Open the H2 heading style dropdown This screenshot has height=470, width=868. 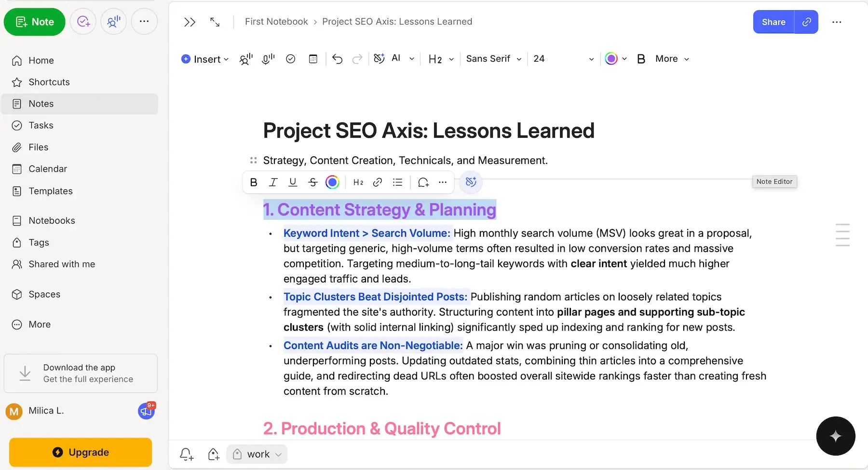(x=441, y=59)
